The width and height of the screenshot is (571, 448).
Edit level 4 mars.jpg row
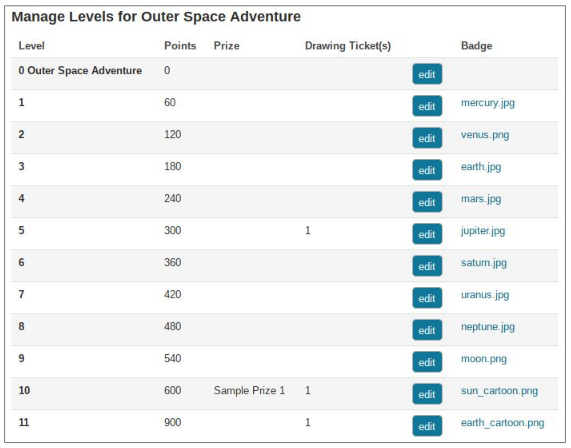(427, 202)
